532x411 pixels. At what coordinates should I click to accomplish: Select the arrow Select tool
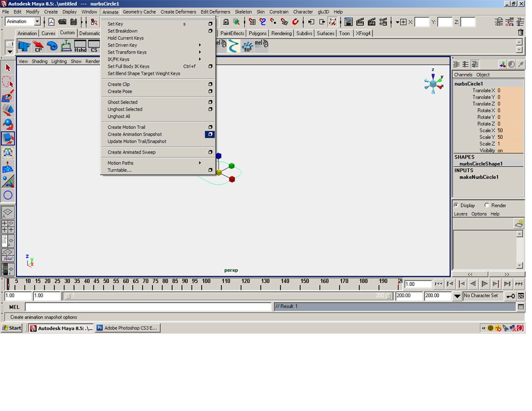click(8, 68)
